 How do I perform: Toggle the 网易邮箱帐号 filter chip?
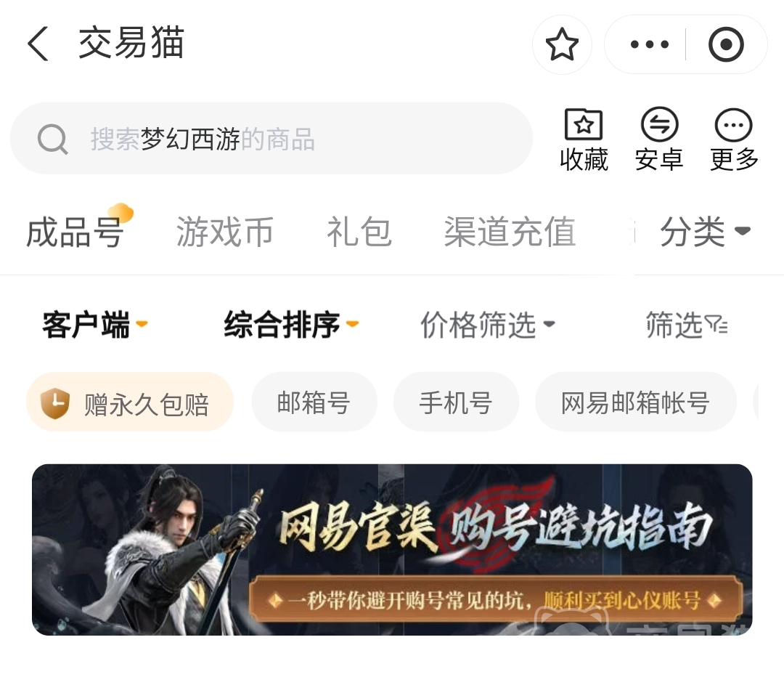[x=635, y=402]
